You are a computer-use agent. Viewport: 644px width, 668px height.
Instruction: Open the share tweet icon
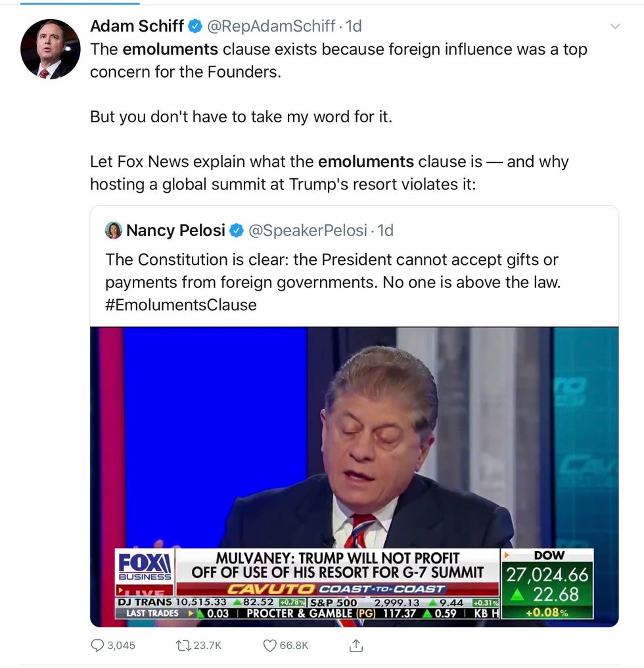(x=356, y=645)
